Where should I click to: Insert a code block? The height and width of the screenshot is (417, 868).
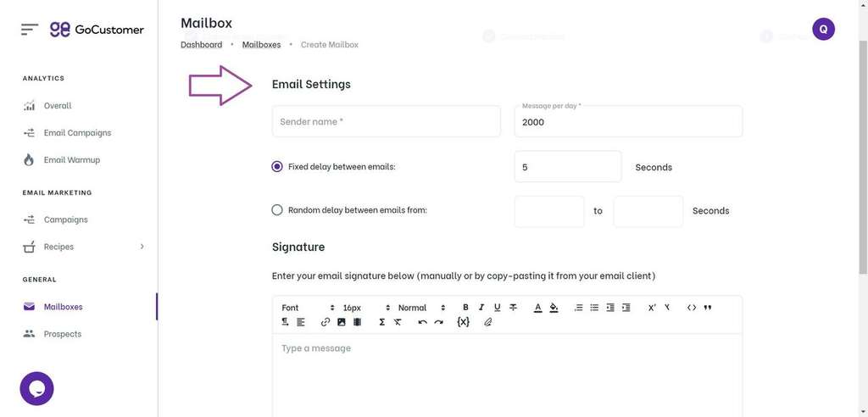click(692, 308)
